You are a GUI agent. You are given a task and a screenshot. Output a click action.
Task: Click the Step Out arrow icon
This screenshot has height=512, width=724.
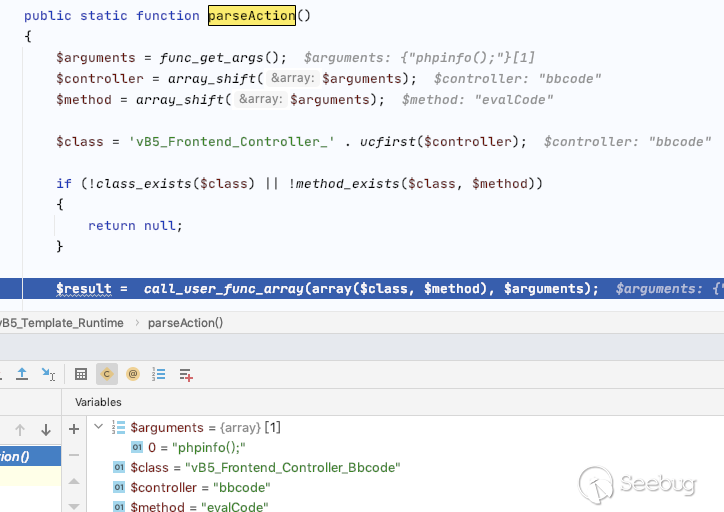(22, 374)
